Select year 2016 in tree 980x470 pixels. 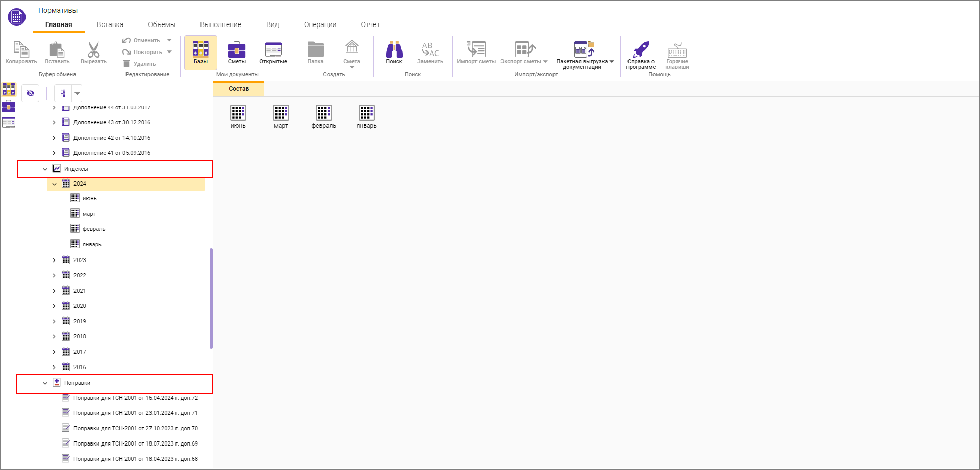[x=80, y=367]
